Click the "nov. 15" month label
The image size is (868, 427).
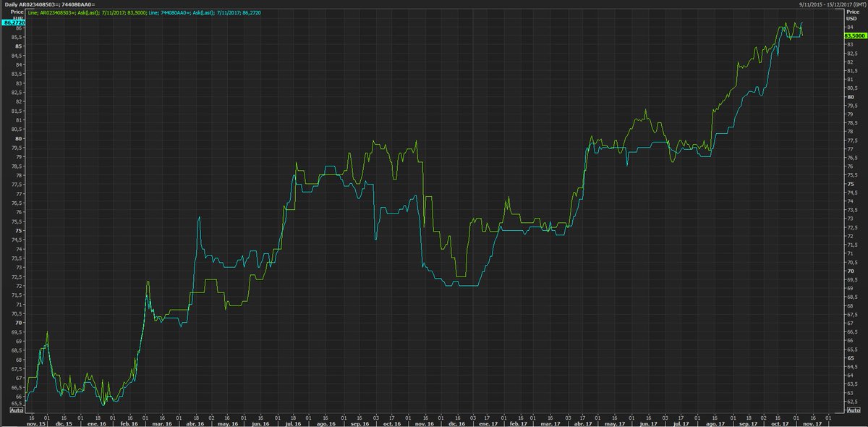[36, 423]
